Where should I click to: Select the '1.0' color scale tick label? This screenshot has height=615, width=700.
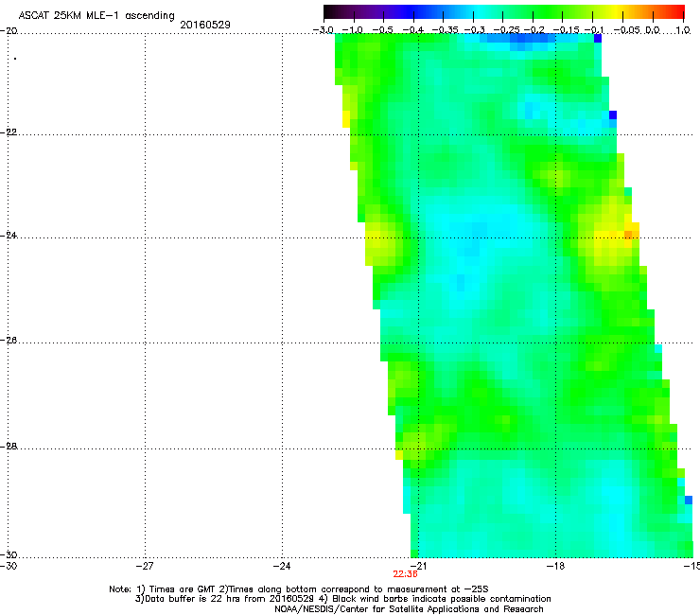683,30
